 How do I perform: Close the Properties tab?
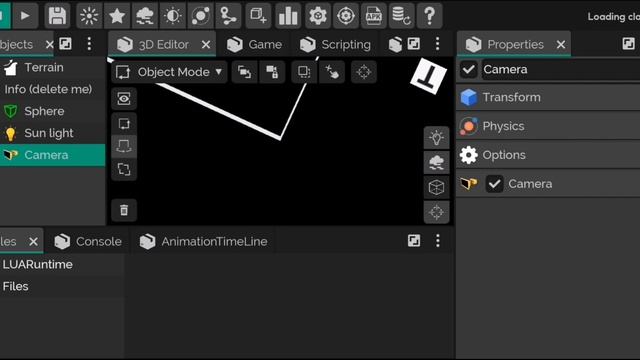(x=561, y=44)
